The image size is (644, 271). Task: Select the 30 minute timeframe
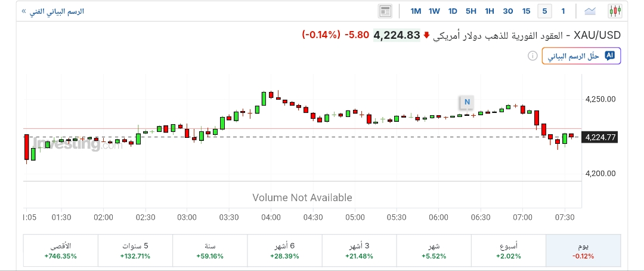508,11
